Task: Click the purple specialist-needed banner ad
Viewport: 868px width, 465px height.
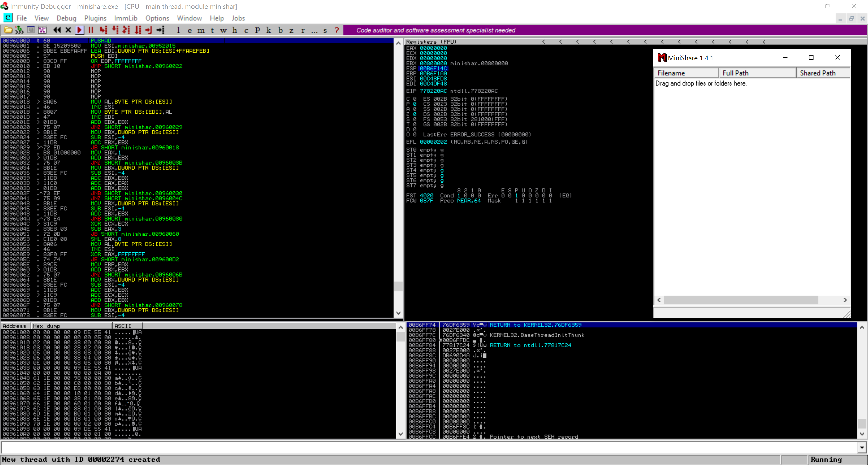Action: click(x=435, y=30)
